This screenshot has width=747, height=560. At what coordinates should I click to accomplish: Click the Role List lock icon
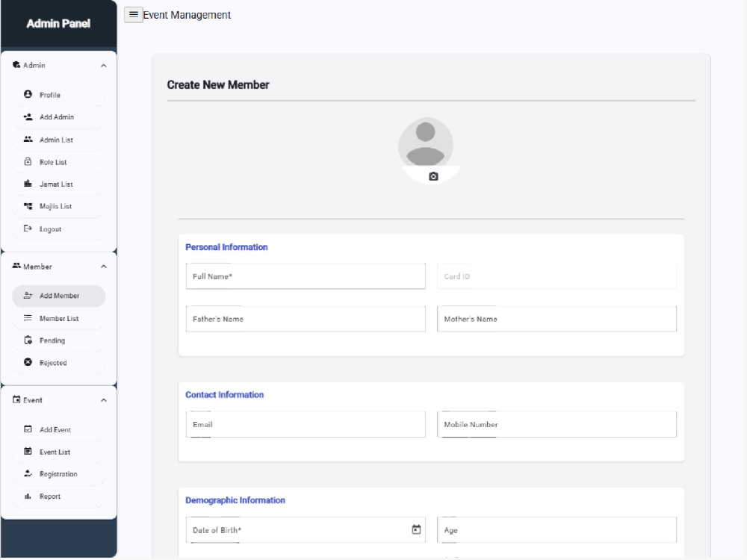point(28,161)
